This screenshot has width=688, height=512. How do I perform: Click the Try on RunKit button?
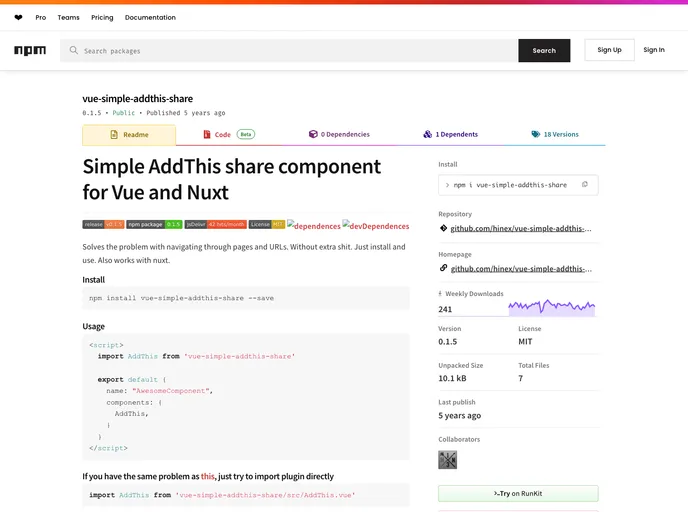tap(518, 494)
